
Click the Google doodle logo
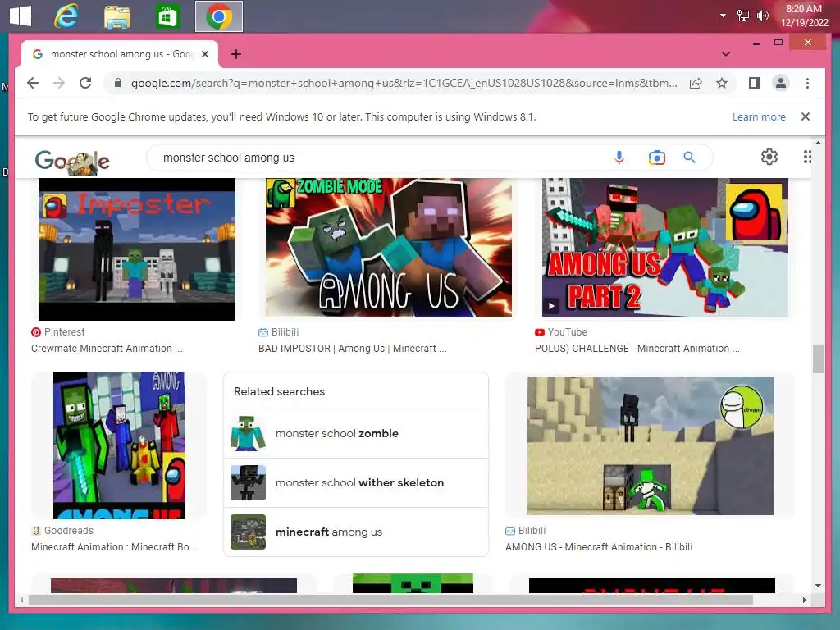pos(72,161)
